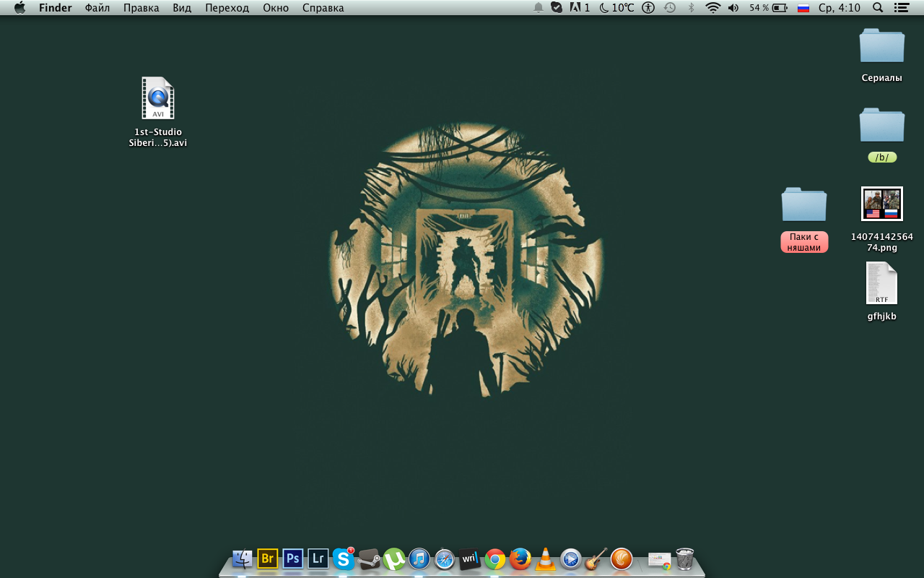Expand the Russian flag input source menu
This screenshot has height=578, width=924.
(803, 8)
